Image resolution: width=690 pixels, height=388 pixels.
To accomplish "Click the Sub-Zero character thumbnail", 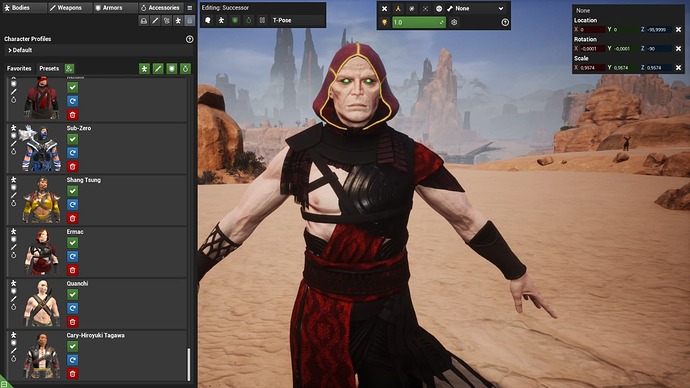I will (x=42, y=148).
